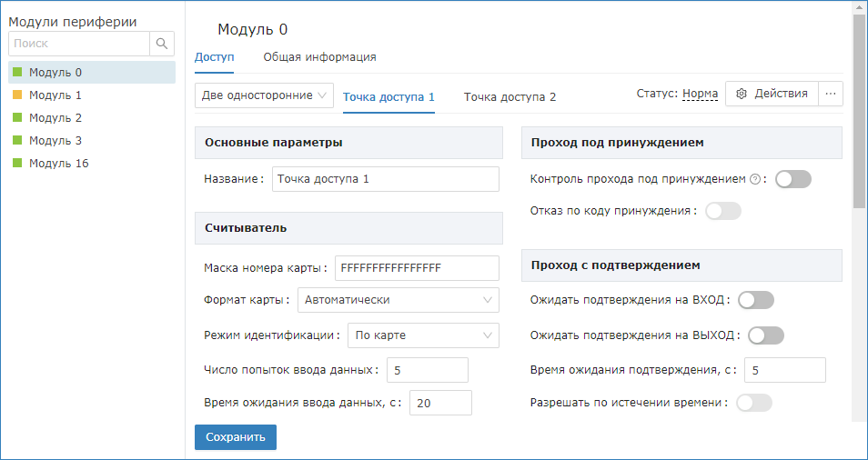Click the Поиск search field
Viewport: 868px width, 460px height.
click(79, 44)
